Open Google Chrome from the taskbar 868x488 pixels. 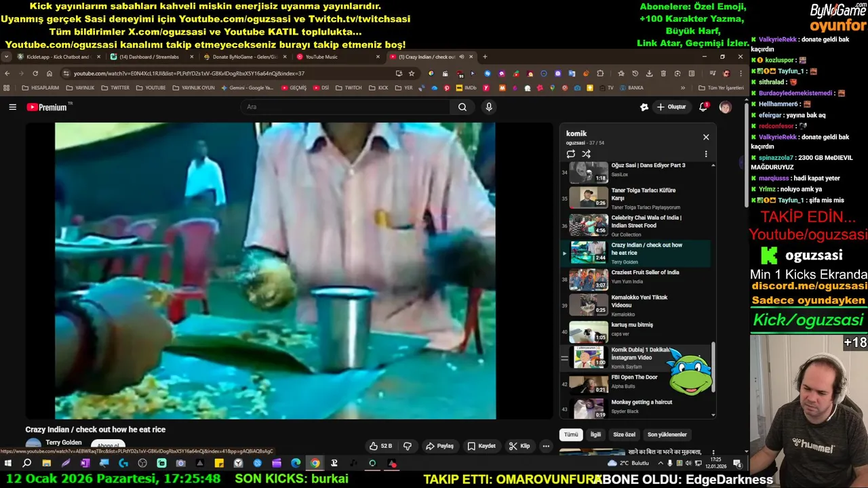(315, 464)
